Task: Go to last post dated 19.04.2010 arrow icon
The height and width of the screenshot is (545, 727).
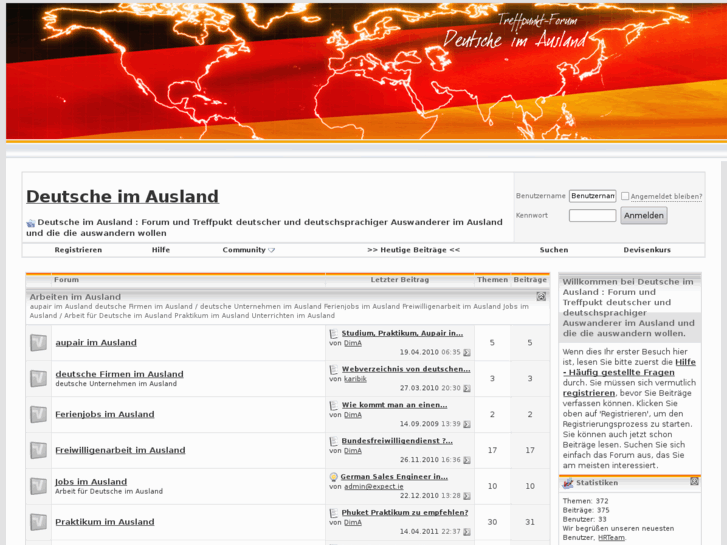Action: point(466,353)
